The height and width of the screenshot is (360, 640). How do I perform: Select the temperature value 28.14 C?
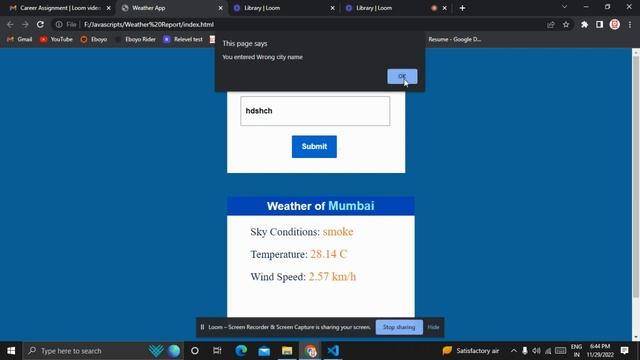(329, 254)
